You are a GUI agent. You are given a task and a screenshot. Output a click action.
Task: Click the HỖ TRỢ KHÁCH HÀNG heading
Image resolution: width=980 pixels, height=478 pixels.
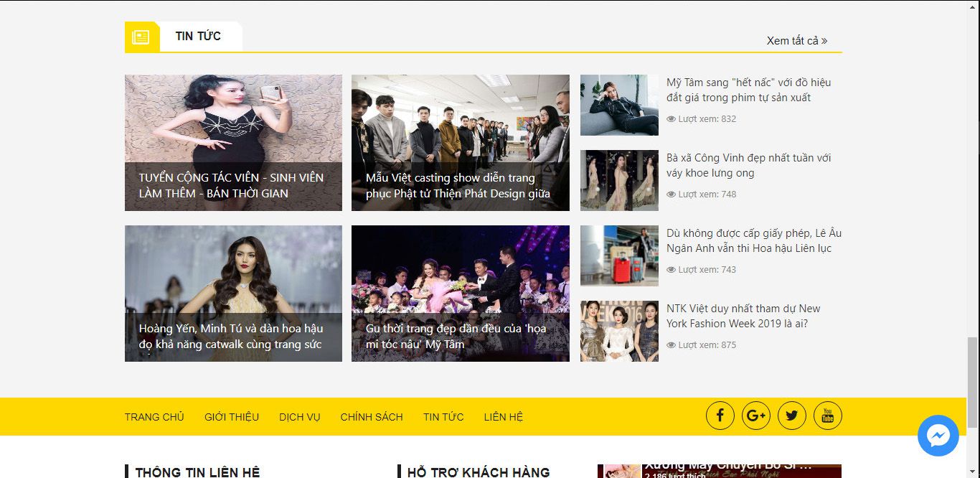pos(479,472)
